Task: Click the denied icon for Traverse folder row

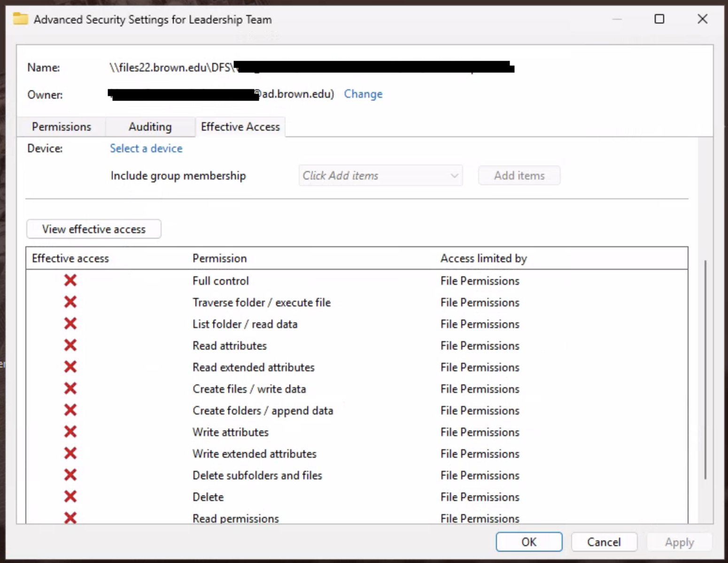Action: coord(70,302)
